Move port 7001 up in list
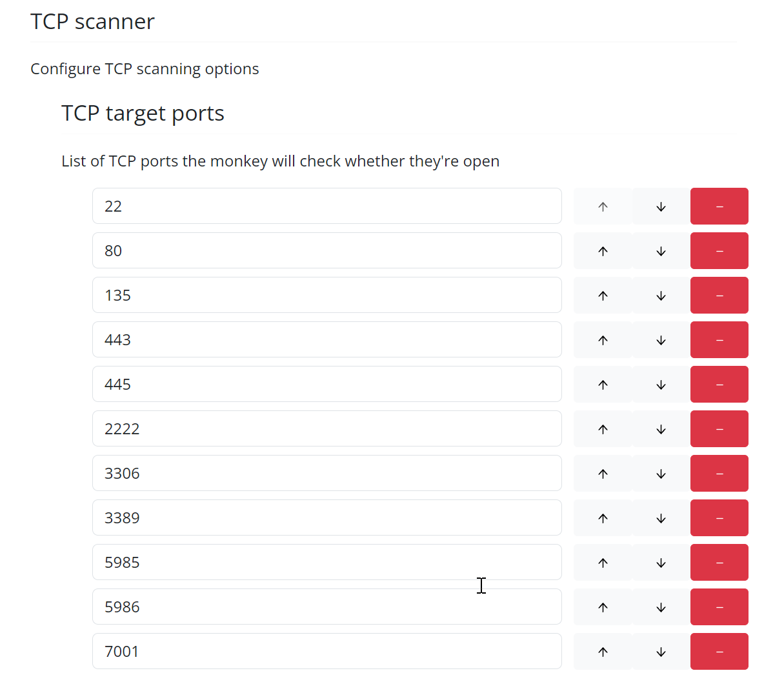 pos(603,652)
